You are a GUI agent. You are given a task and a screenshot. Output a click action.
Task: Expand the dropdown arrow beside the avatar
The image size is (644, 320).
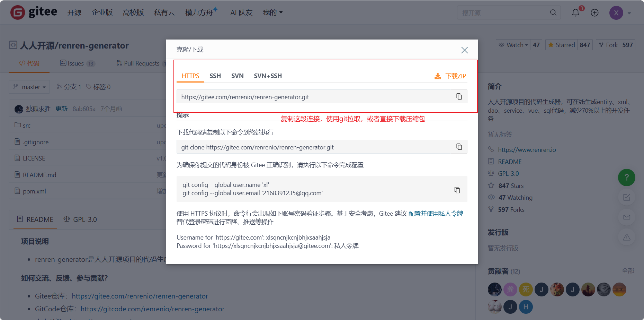(x=629, y=13)
